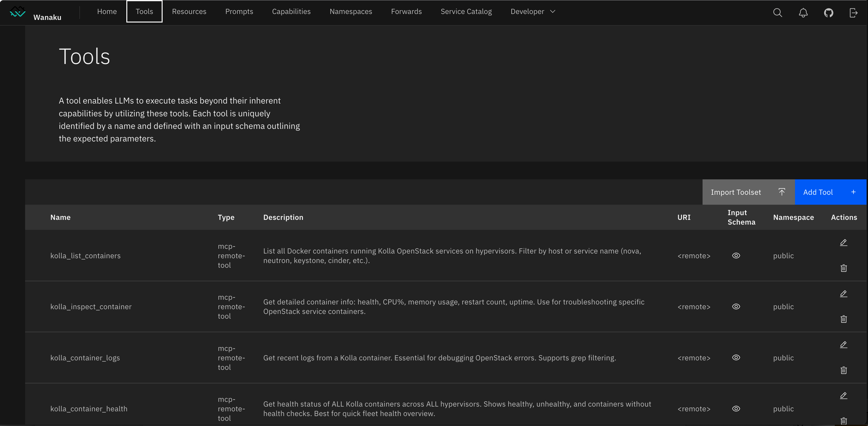
Task: Click the kolla_container_health name cell
Action: coord(89,408)
